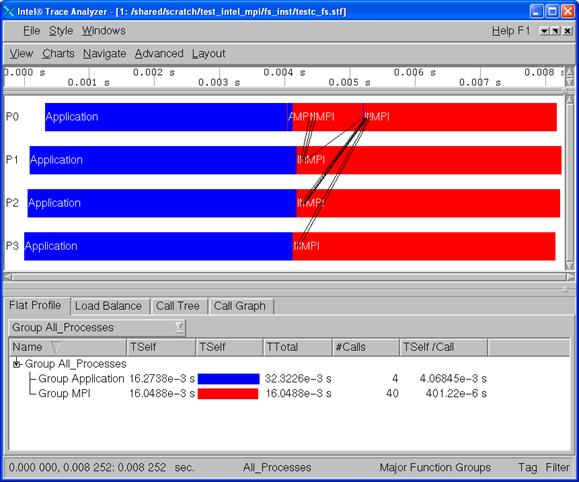Image resolution: width=579 pixels, height=482 pixels.
Task: Click P2 Application blue bar
Action: (x=162, y=203)
